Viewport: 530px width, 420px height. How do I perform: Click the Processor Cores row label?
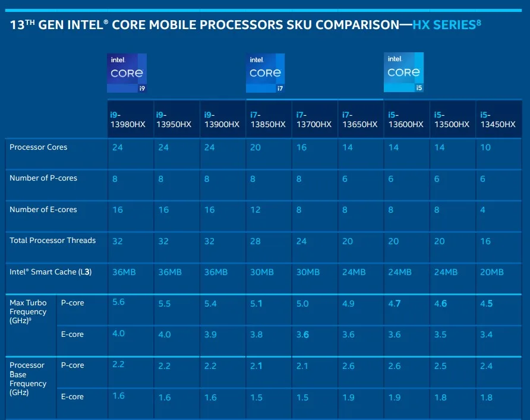pyautogui.click(x=39, y=147)
